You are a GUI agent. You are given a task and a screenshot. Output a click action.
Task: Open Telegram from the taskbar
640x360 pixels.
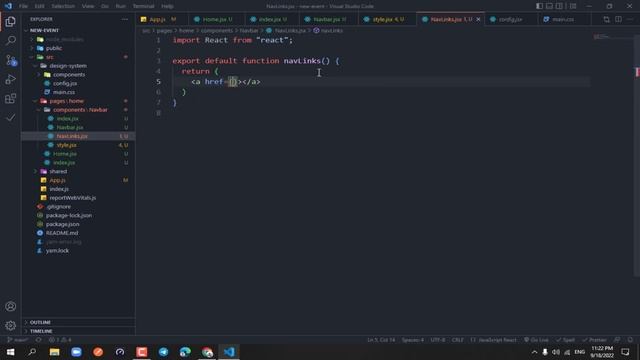pyautogui.click(x=163, y=352)
